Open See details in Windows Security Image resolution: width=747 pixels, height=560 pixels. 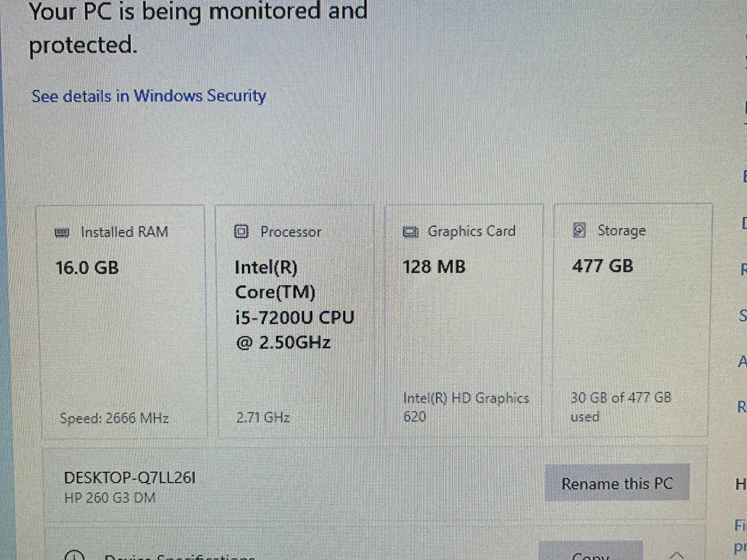click(x=149, y=96)
